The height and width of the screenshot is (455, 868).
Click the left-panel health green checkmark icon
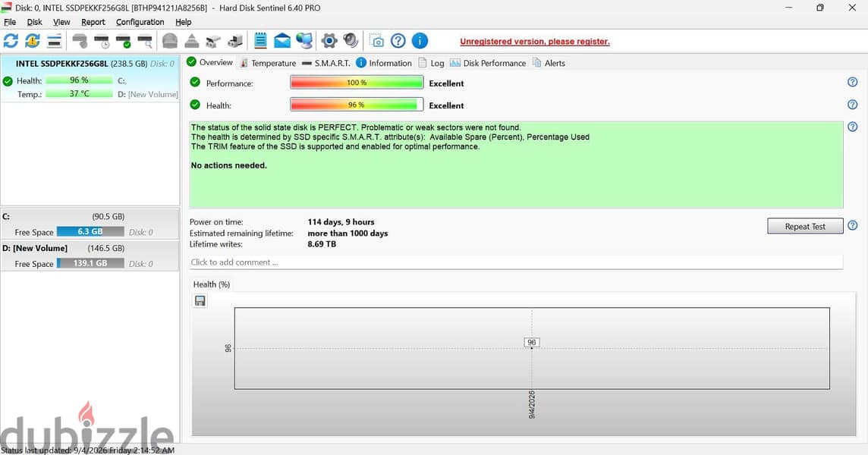tap(8, 81)
